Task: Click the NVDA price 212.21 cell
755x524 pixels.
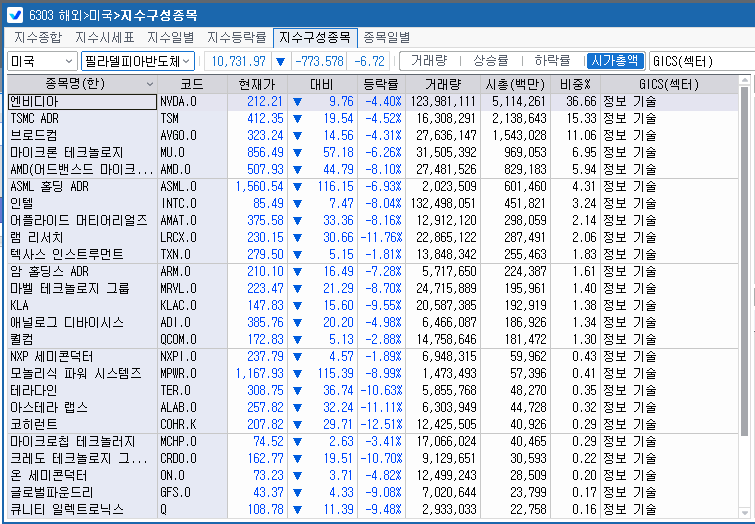Action: point(258,102)
